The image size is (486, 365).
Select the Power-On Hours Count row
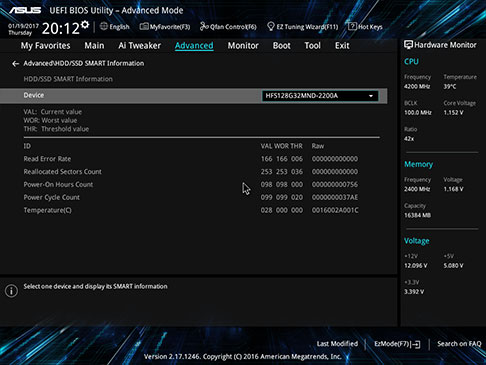click(x=191, y=184)
